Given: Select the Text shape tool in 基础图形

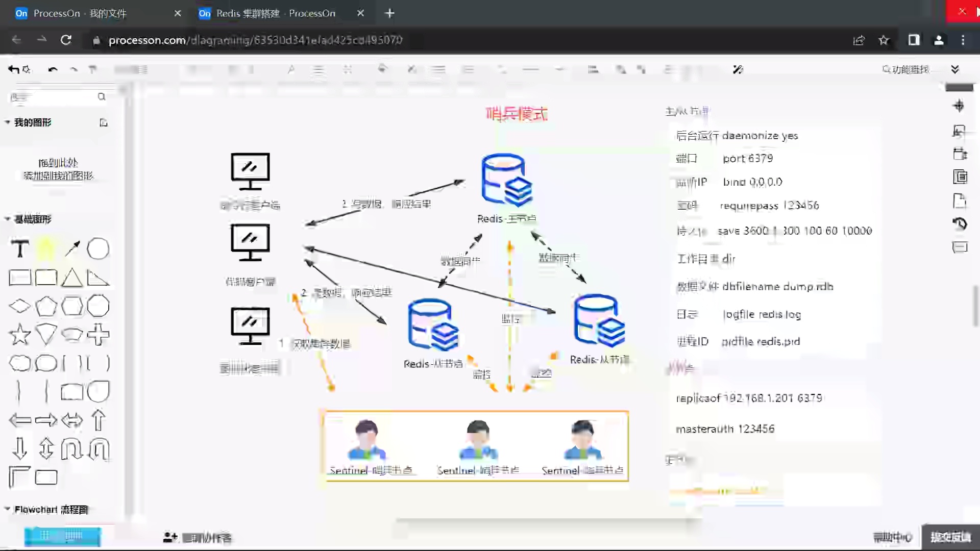Looking at the screenshot, I should pos(19,248).
